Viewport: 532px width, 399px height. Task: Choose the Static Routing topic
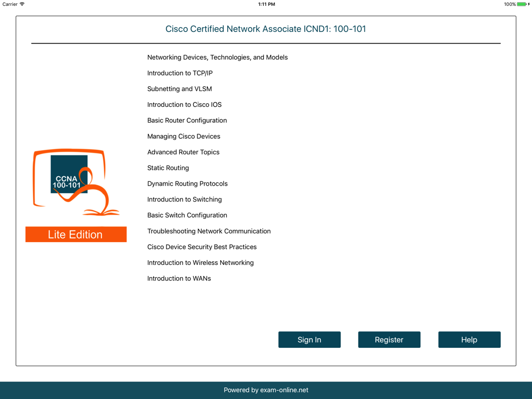(x=168, y=168)
